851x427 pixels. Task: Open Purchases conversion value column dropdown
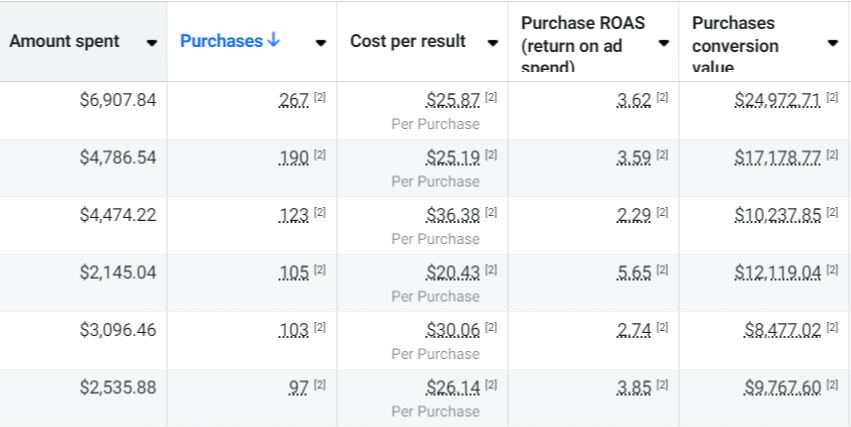tap(833, 43)
